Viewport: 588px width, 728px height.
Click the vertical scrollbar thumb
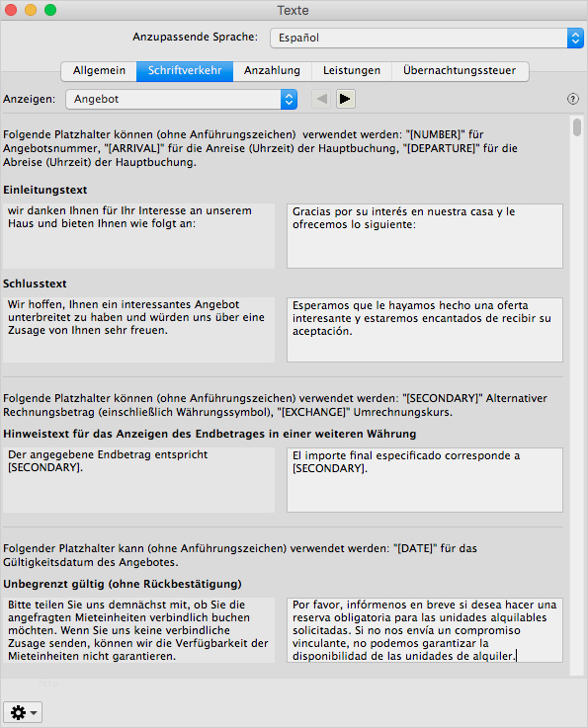[x=577, y=127]
